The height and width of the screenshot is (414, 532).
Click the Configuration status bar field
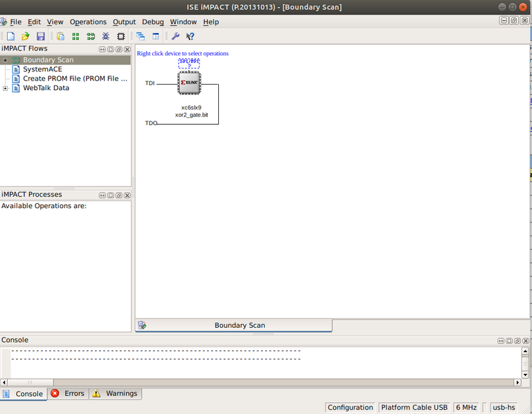click(350, 408)
